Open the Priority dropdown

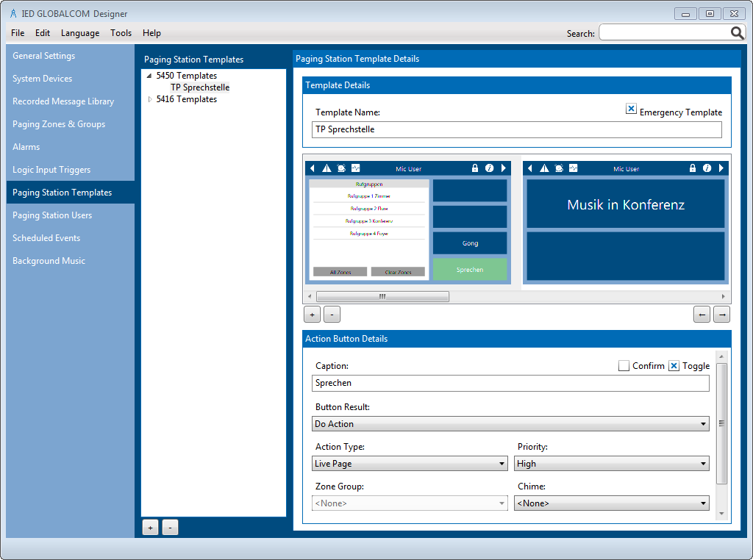(x=612, y=464)
